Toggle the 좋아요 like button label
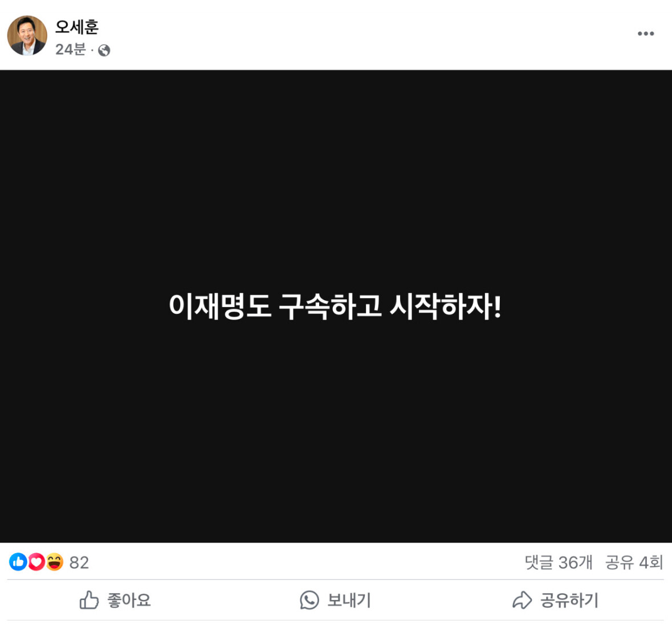Image resolution: width=672 pixels, height=625 pixels. [129, 600]
